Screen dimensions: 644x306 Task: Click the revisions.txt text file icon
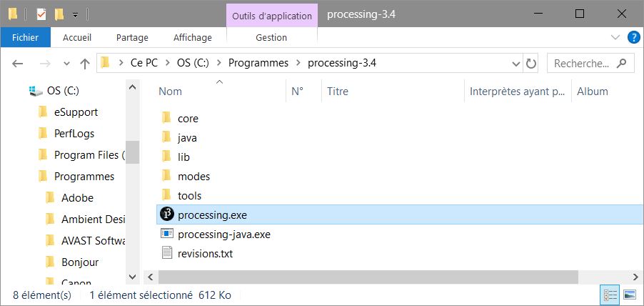[x=167, y=253]
